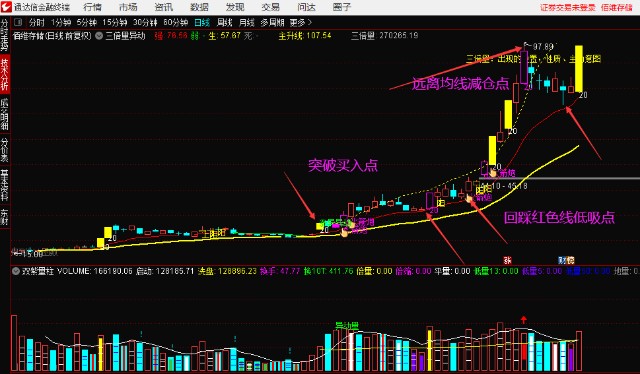
Task: Switch chart period to 60分钟
Action: coord(175,22)
